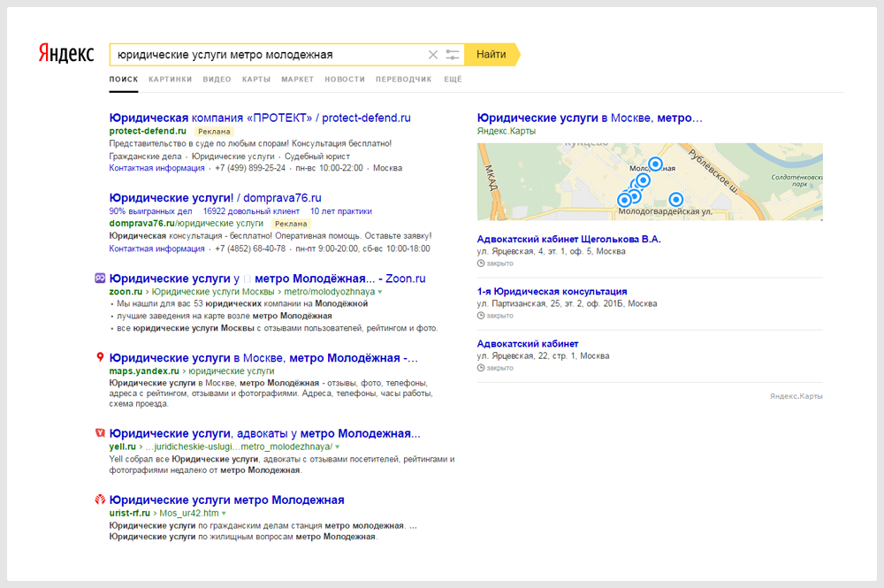Click address ул. Партизанская, 25 text
Viewport: 884px width, 588px height.
tap(567, 303)
